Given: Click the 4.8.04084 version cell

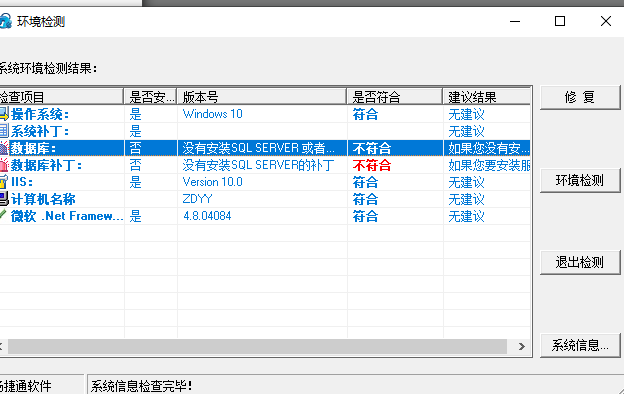Looking at the screenshot, I should tap(207, 216).
